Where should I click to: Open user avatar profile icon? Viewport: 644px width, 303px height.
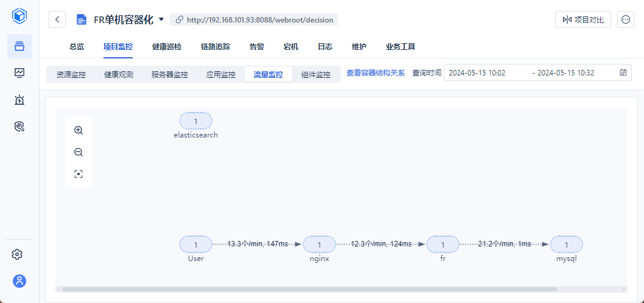19,281
